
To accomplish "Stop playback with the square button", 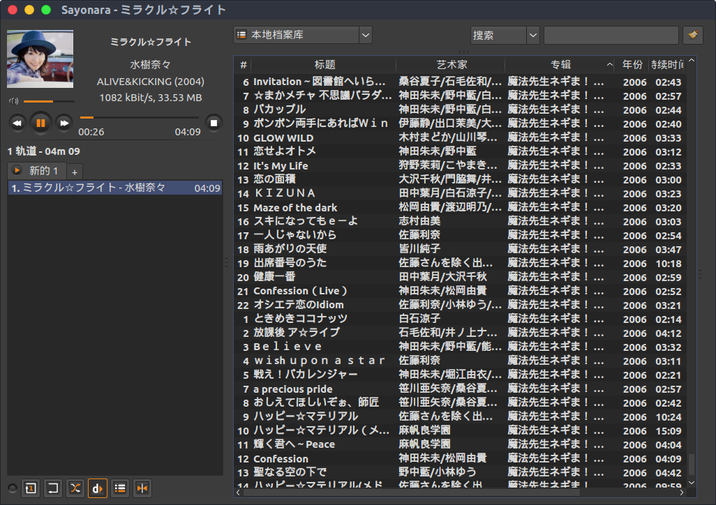I will pyautogui.click(x=214, y=123).
